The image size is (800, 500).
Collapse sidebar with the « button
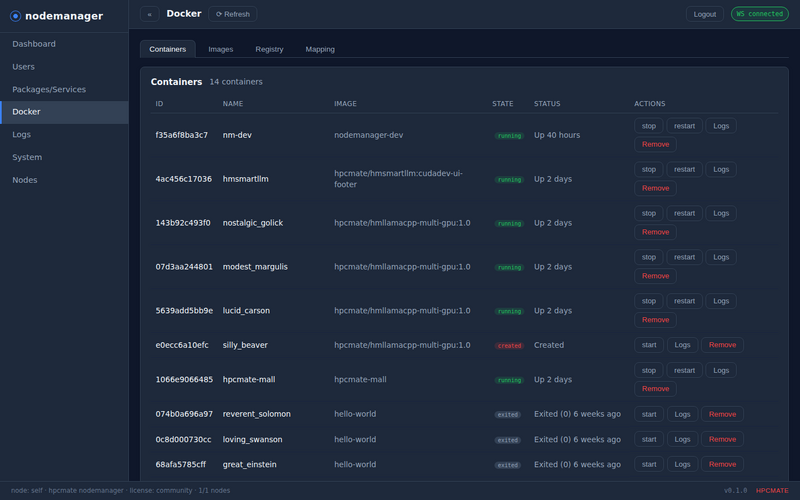[149, 14]
